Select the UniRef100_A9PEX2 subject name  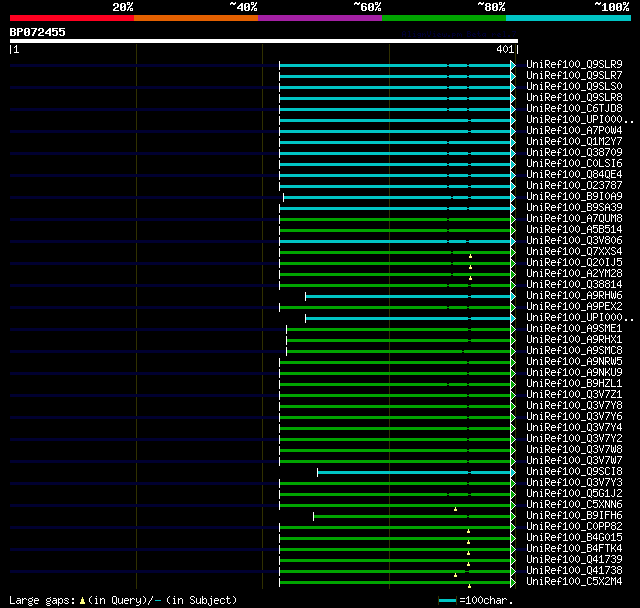coord(574,307)
